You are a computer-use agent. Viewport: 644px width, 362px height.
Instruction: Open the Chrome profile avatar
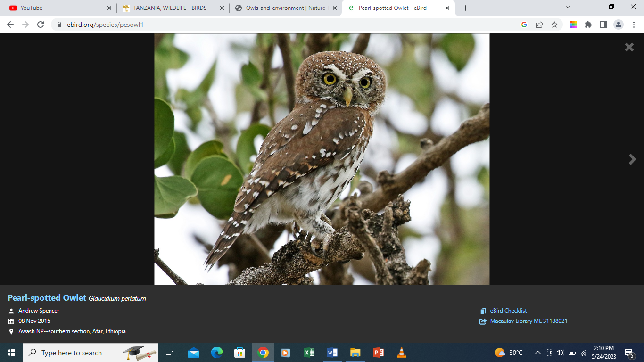(619, 25)
